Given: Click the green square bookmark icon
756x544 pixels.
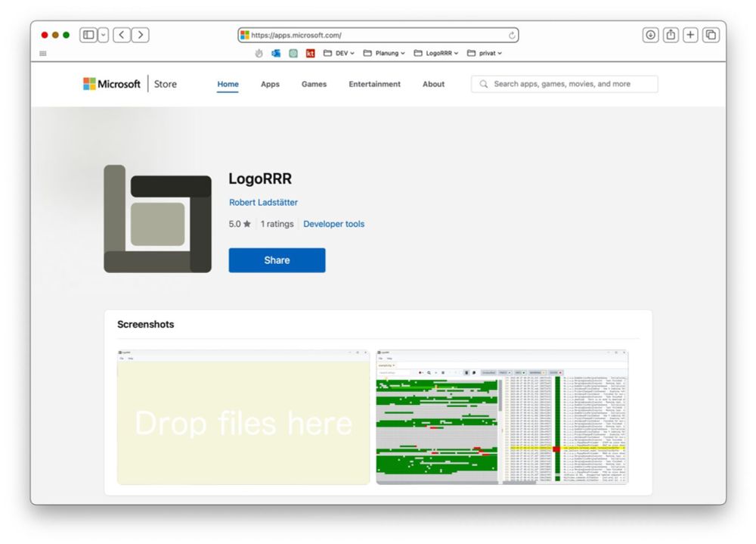Looking at the screenshot, I should [x=293, y=53].
